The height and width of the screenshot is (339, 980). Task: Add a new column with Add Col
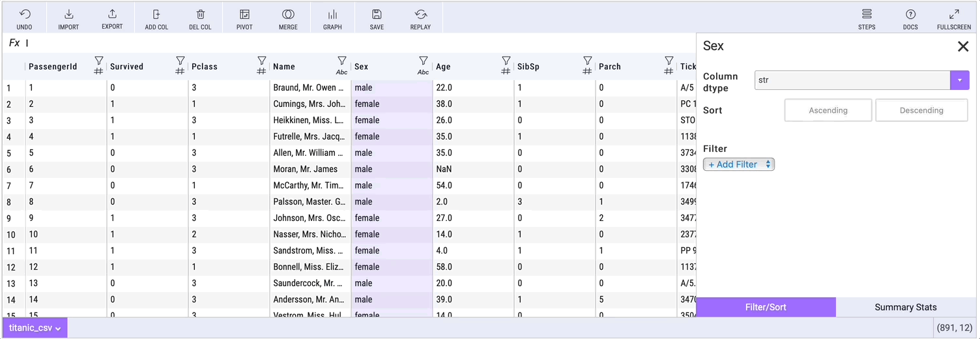[156, 18]
